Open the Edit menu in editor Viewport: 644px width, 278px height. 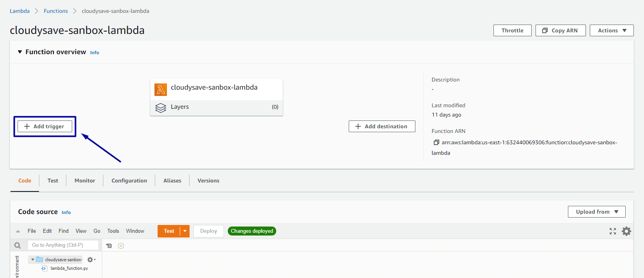47,231
